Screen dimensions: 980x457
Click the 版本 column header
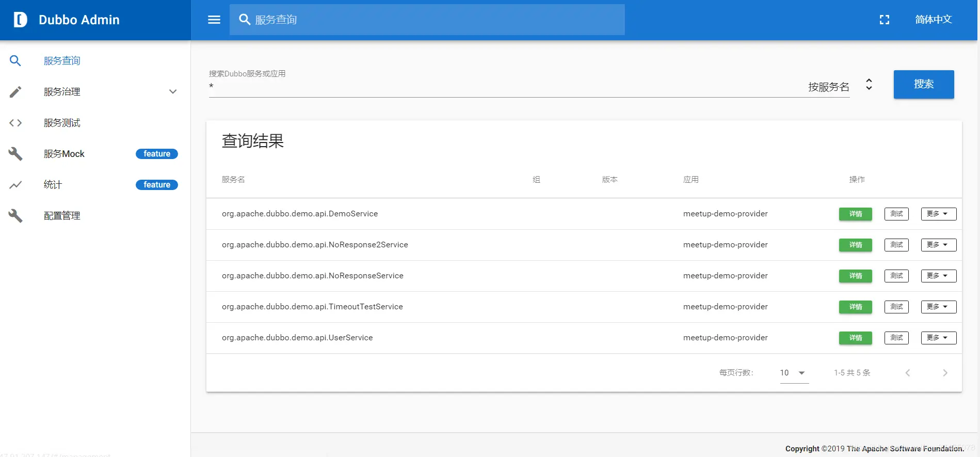610,179
